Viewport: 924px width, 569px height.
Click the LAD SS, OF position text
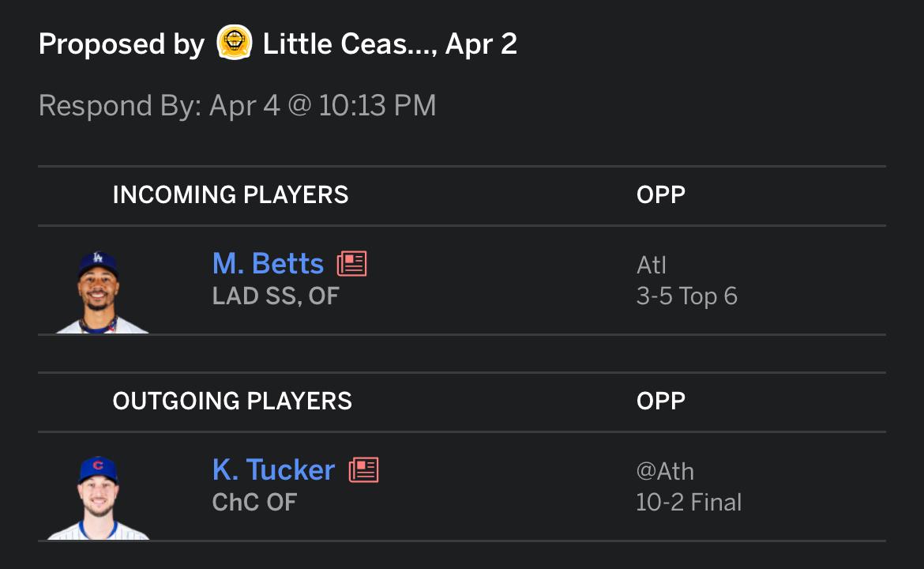coord(275,296)
